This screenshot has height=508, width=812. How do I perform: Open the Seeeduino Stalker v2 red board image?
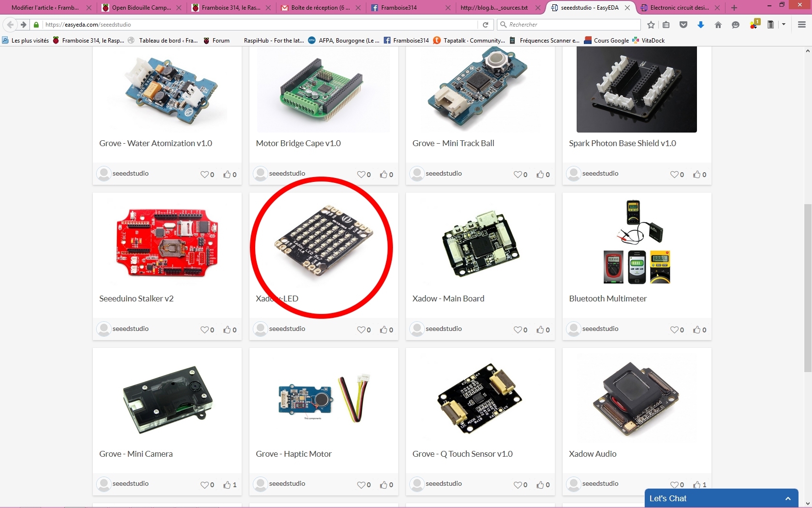(167, 243)
